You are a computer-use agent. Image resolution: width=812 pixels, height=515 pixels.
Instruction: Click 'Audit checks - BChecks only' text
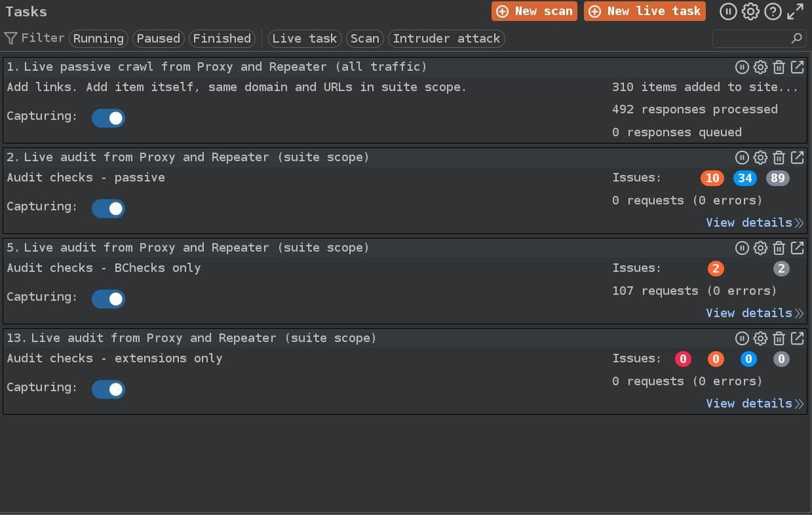click(104, 268)
